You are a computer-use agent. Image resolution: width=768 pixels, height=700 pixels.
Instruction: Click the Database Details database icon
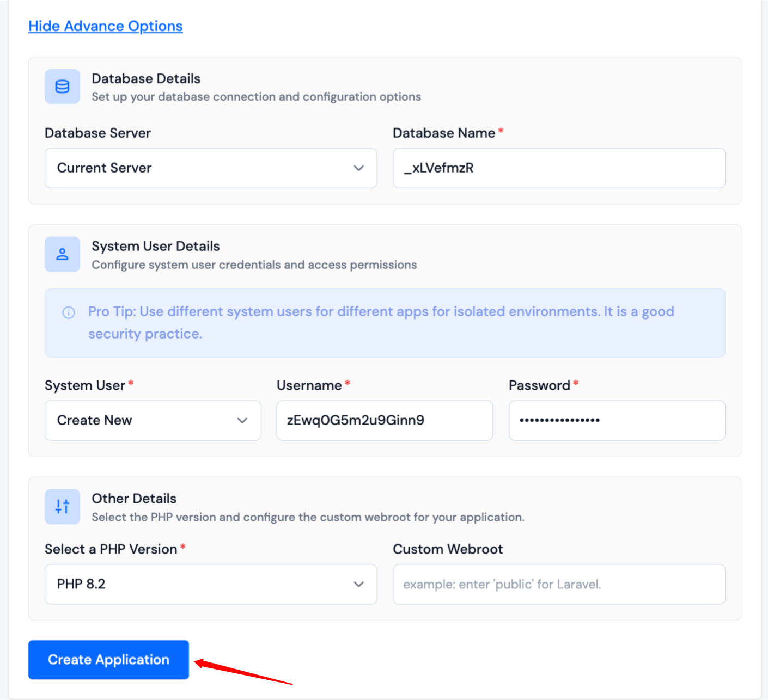pyautogui.click(x=62, y=87)
